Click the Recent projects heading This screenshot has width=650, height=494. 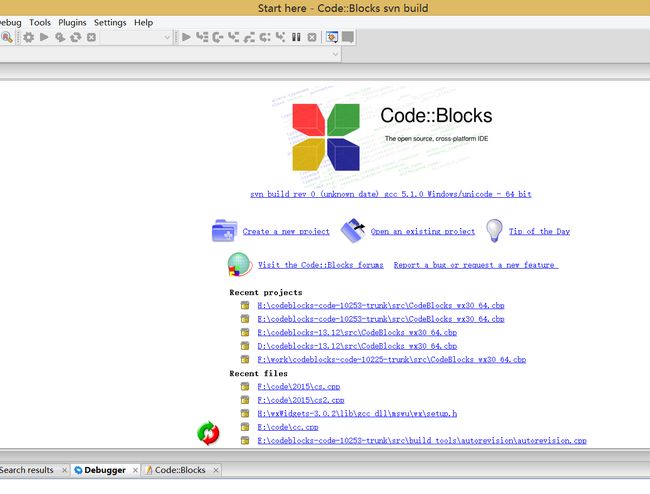coord(266,293)
